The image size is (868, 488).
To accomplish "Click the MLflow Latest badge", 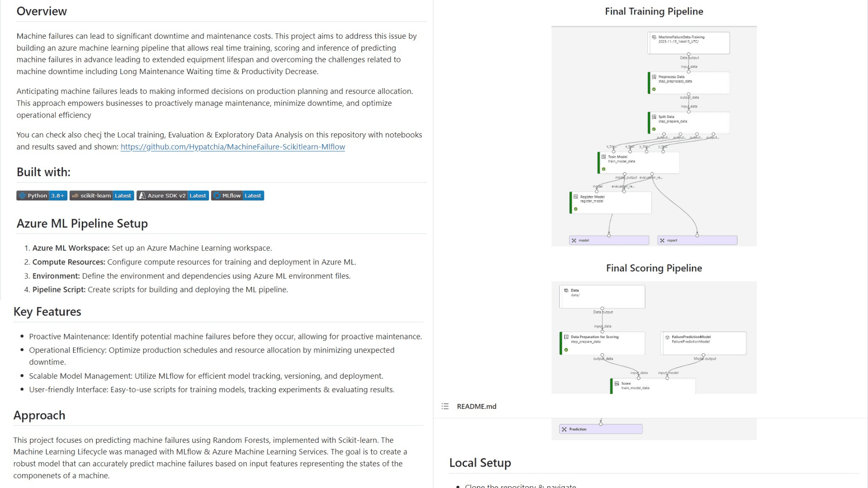I will tap(237, 196).
